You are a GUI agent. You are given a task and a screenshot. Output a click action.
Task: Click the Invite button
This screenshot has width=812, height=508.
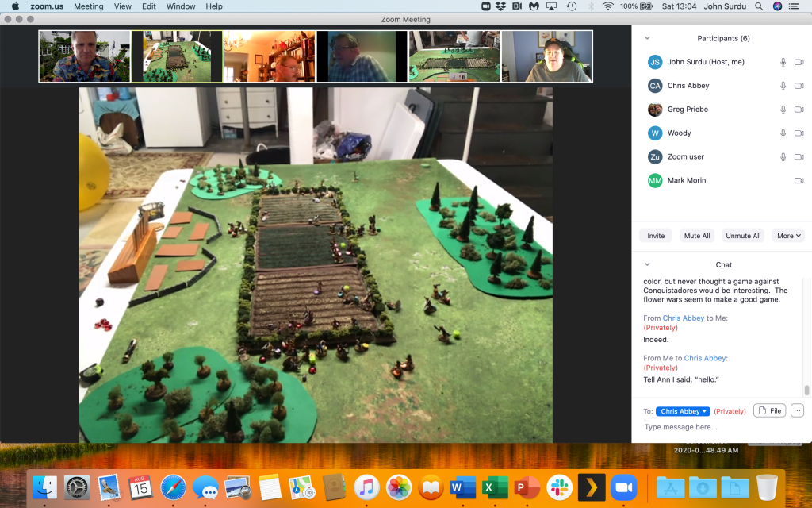(x=656, y=236)
